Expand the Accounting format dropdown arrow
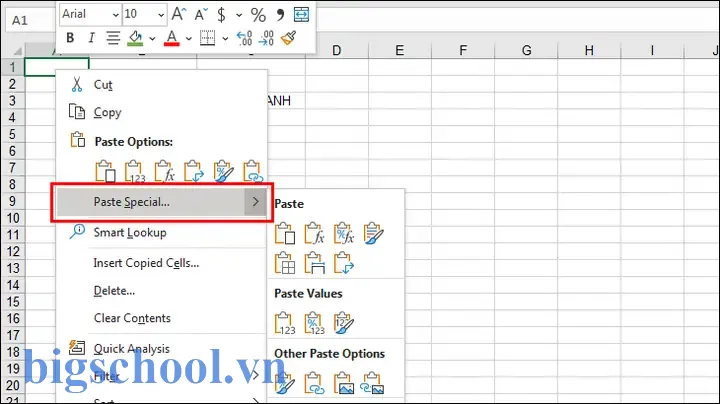The height and width of the screenshot is (404, 720). pyautogui.click(x=239, y=15)
